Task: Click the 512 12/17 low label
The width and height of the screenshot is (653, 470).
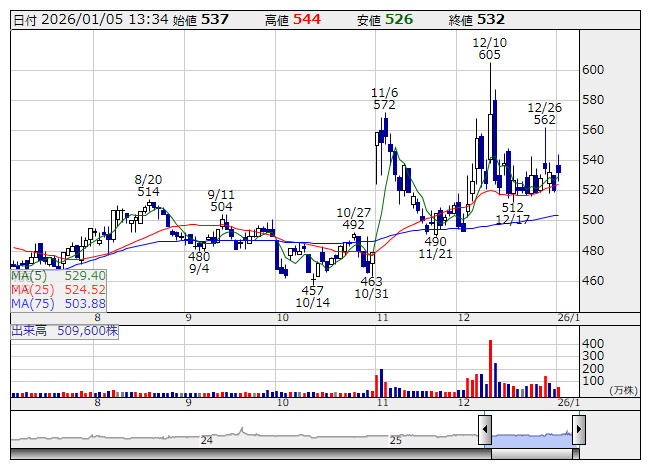Action: (513, 214)
